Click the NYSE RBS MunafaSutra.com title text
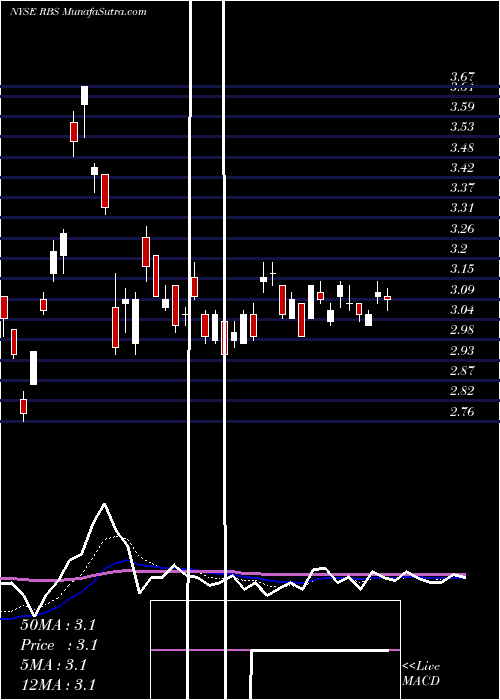The width and height of the screenshot is (500, 700). tap(78, 12)
